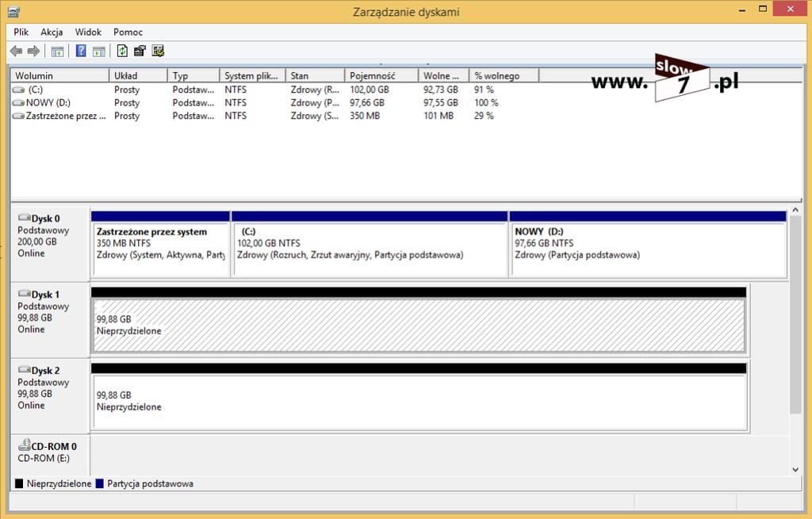Click the Disk Management icon in the title bar
Screen dimensions: 812x519
(x=13, y=11)
